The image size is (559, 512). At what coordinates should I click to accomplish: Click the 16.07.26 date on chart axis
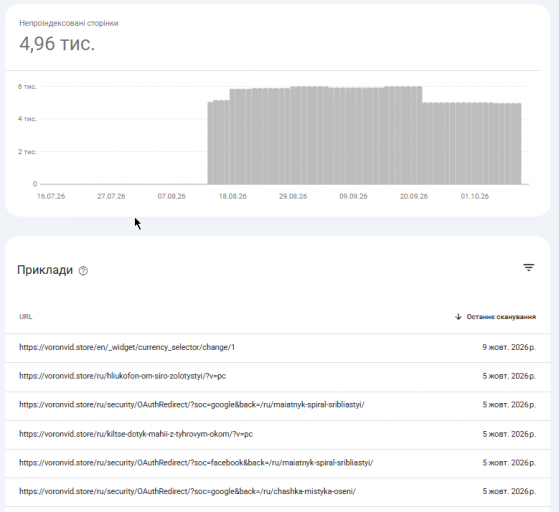(51, 196)
